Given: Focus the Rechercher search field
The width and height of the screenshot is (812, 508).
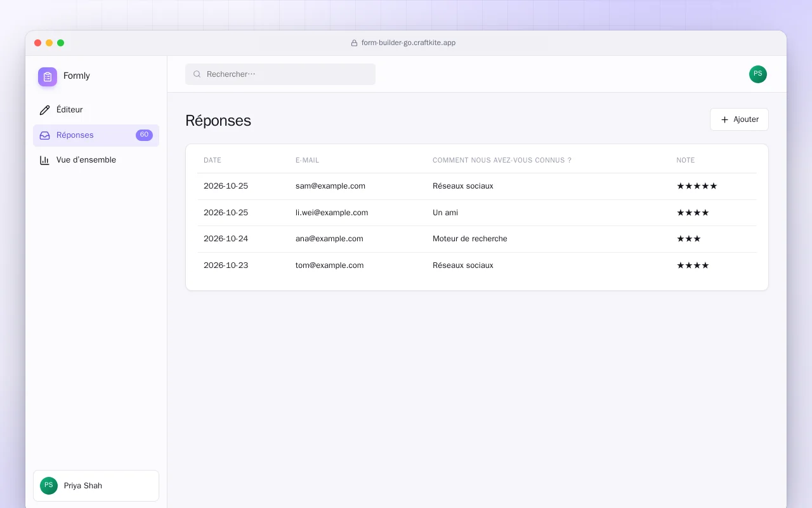Looking at the screenshot, I should [x=280, y=74].
